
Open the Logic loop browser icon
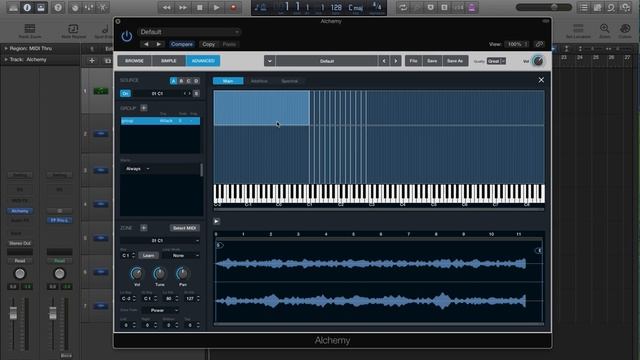611,7
